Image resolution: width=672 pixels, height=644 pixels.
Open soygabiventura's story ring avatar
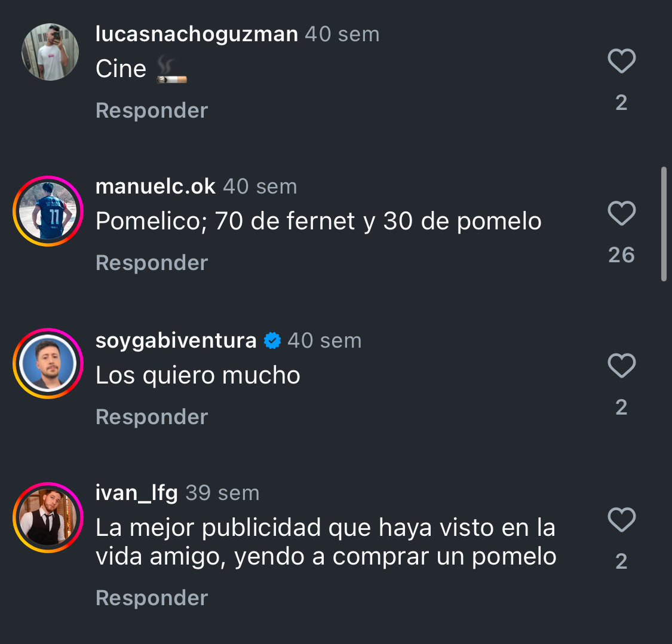pyautogui.click(x=48, y=364)
